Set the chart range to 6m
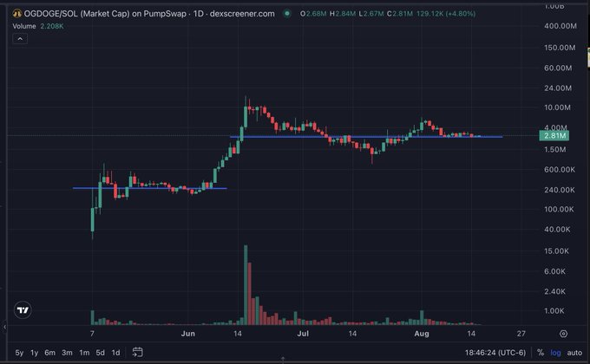Viewport: 590px width, 364px height. [x=49, y=353]
